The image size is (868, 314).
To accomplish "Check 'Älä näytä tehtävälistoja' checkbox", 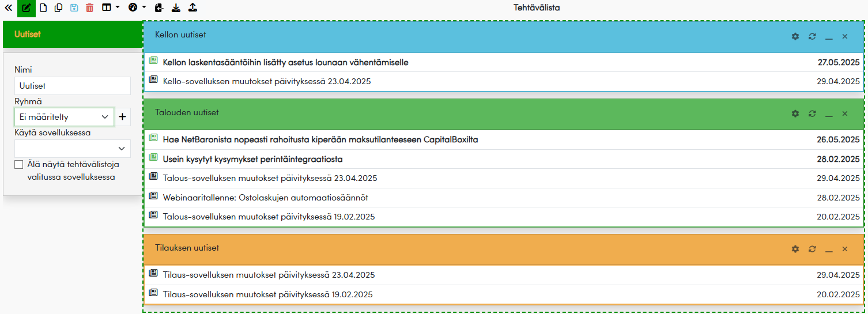I will (x=19, y=165).
